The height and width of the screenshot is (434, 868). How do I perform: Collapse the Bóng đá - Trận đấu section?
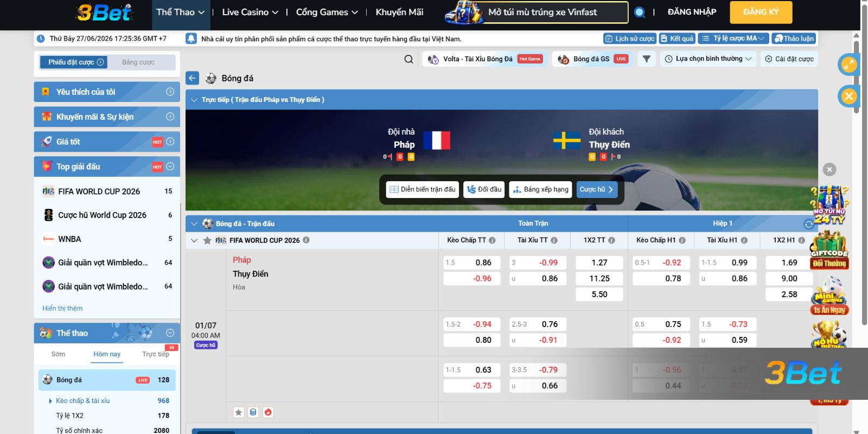tap(194, 224)
